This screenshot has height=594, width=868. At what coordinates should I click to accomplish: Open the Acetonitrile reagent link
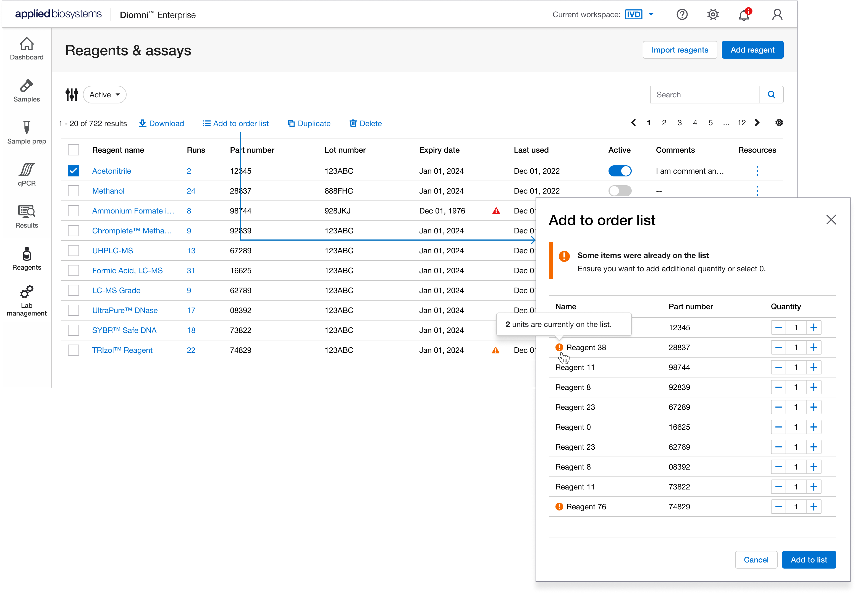click(x=111, y=171)
